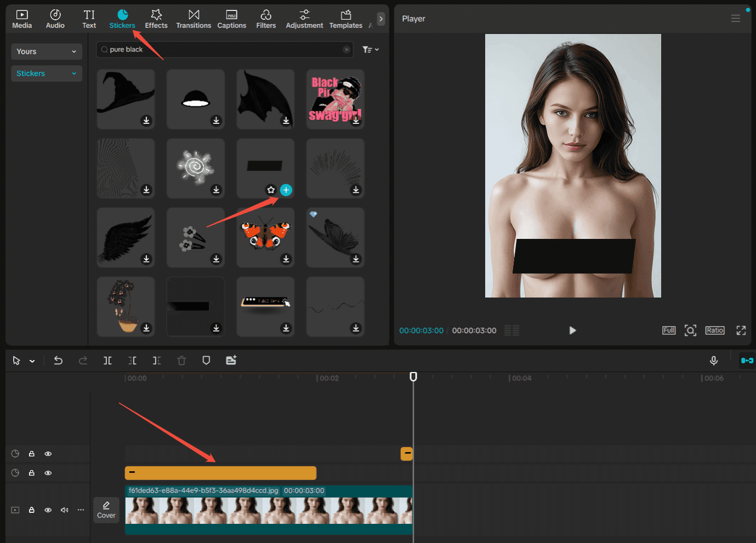The width and height of the screenshot is (756, 543).
Task: Split the clip at the playhead
Action: [107, 361]
